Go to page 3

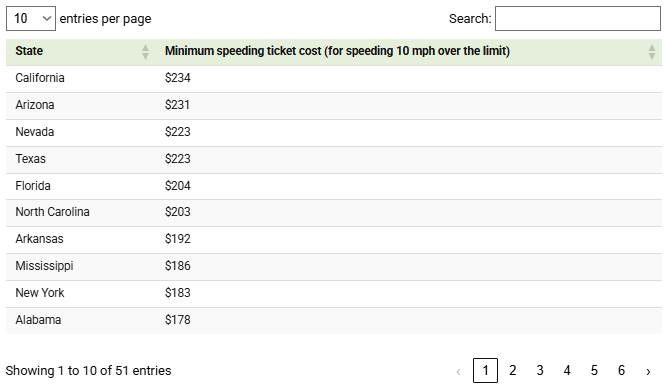(540, 370)
